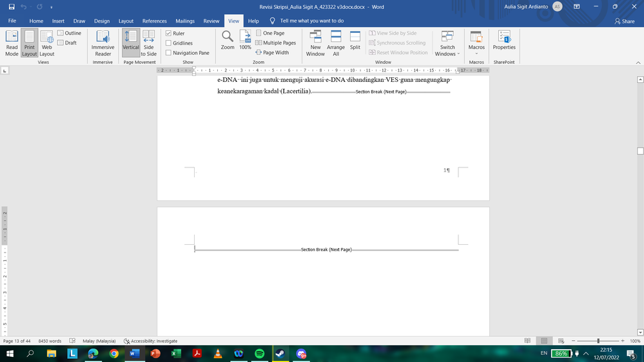Switch to the Design tab
The width and height of the screenshot is (644, 362).
pyautogui.click(x=102, y=21)
